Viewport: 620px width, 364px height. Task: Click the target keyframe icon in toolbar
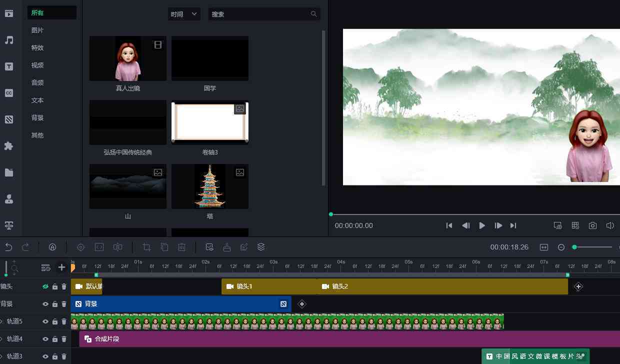[80, 247]
